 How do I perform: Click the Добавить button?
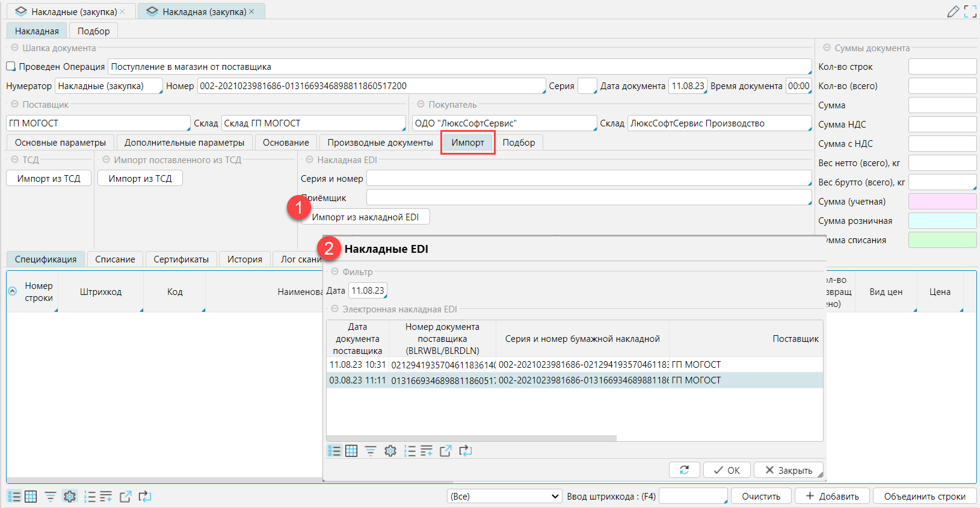point(832,497)
